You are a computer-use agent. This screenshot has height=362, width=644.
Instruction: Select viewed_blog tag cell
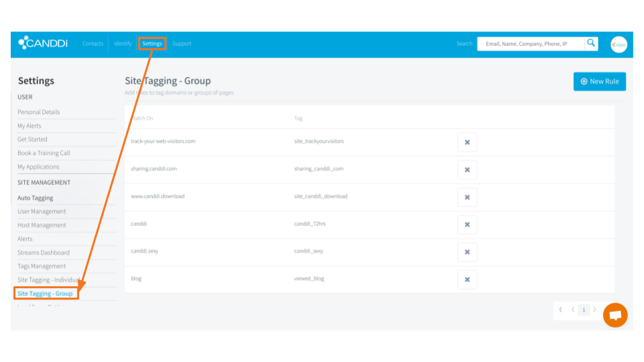pyautogui.click(x=309, y=278)
